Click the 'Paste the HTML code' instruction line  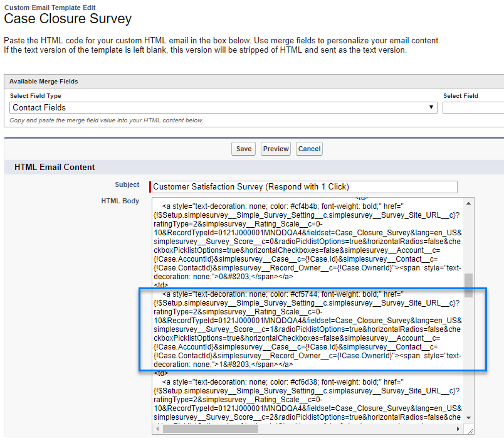[222, 41]
